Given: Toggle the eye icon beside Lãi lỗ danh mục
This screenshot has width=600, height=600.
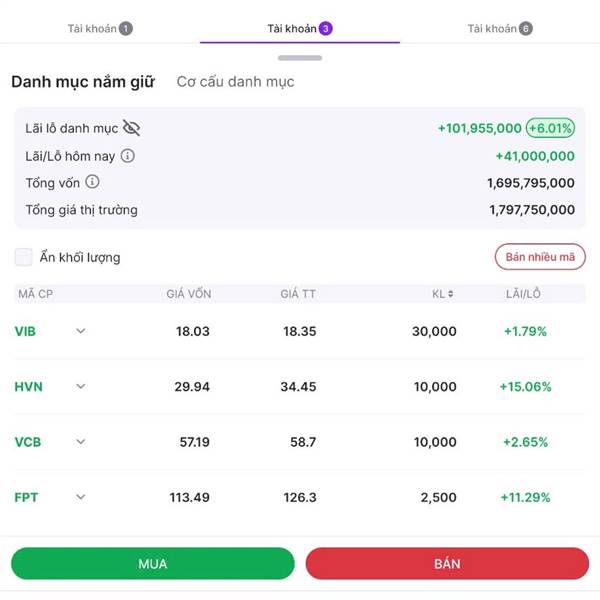Looking at the screenshot, I should pos(131,128).
